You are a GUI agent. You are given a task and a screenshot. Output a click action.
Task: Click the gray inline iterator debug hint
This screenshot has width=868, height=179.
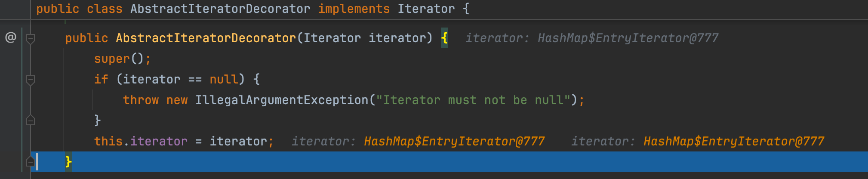point(591,38)
